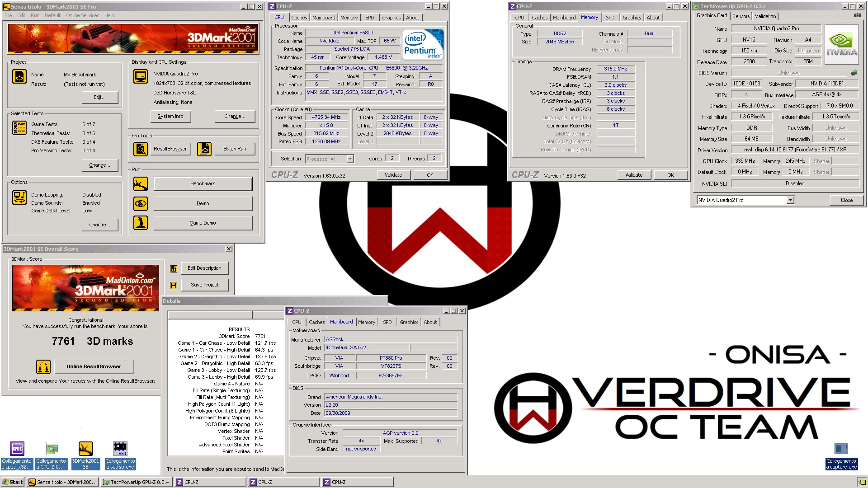This screenshot has height=488, width=868.
Task: Click the Project icon in 3DMark2001
Action: pyautogui.click(x=19, y=77)
